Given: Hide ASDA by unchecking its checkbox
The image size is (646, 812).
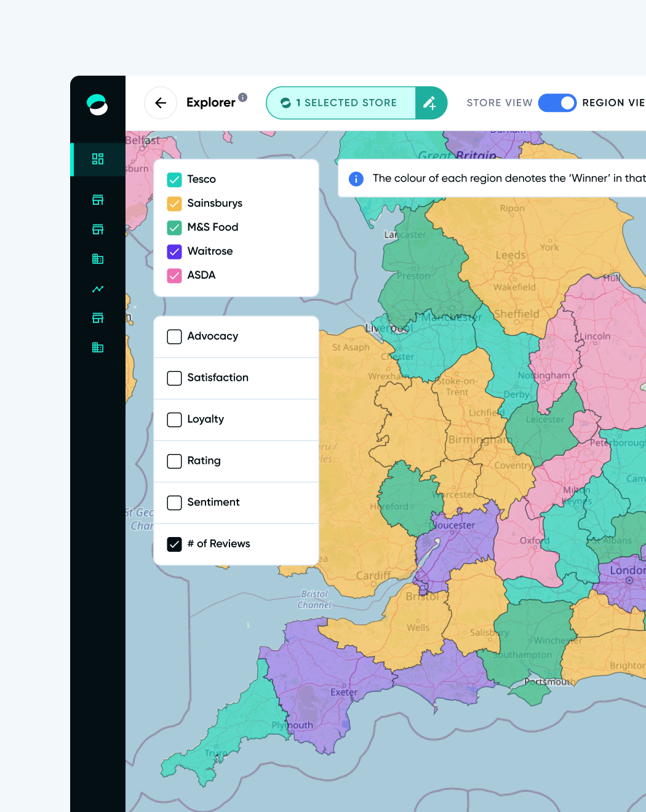Looking at the screenshot, I should (175, 276).
